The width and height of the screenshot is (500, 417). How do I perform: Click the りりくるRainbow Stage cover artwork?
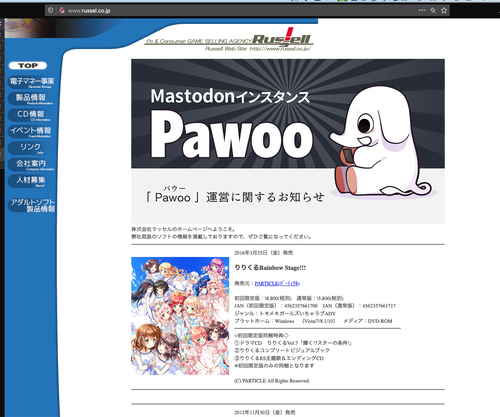180,316
